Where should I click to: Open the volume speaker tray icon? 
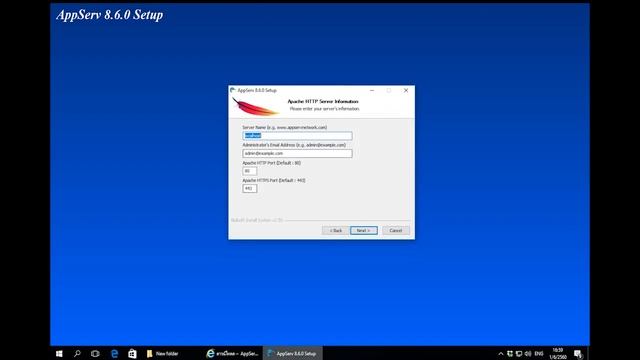pos(528,354)
